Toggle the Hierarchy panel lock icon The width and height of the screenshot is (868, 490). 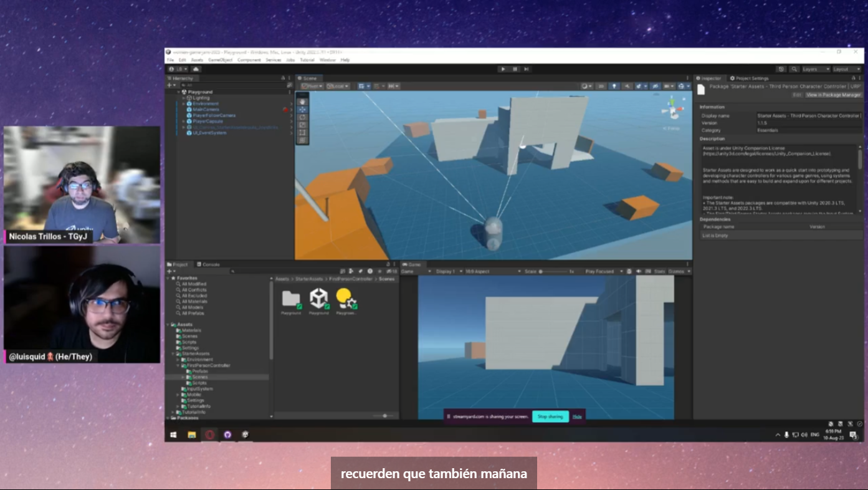[x=284, y=79]
